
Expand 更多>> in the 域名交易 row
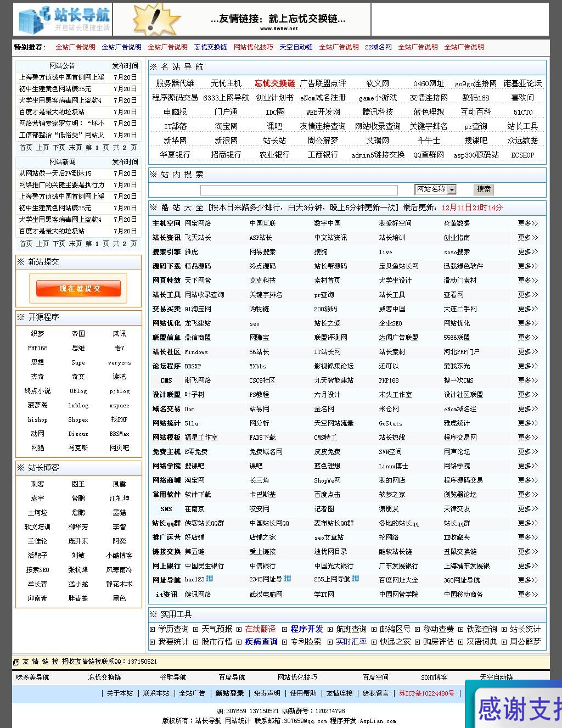point(527,409)
